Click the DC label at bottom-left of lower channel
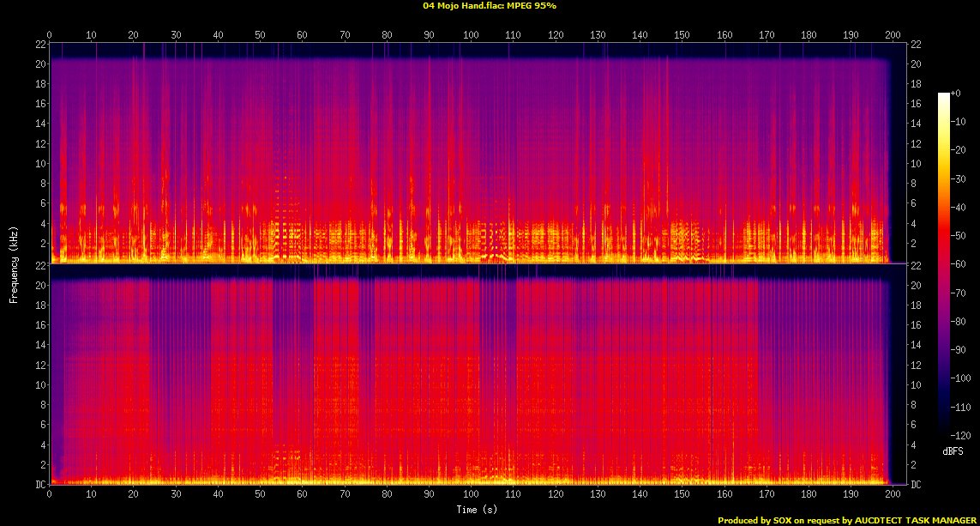 point(41,485)
